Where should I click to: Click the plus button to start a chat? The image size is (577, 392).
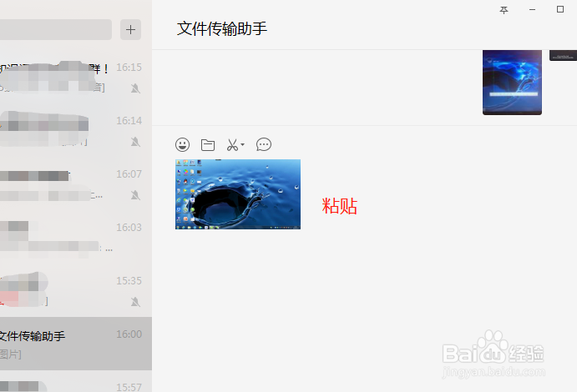point(130,29)
